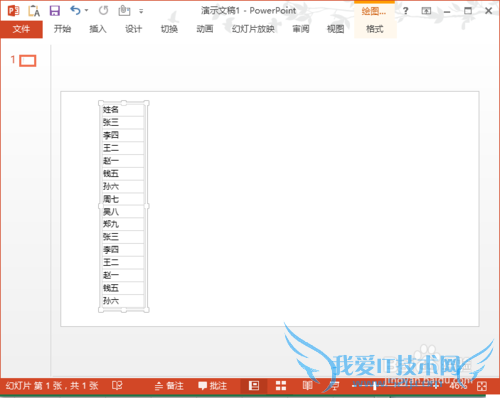Viewport: 500px width, 398px height.
Task: Expand the customize quick access toolbar menu
Action: (x=141, y=11)
